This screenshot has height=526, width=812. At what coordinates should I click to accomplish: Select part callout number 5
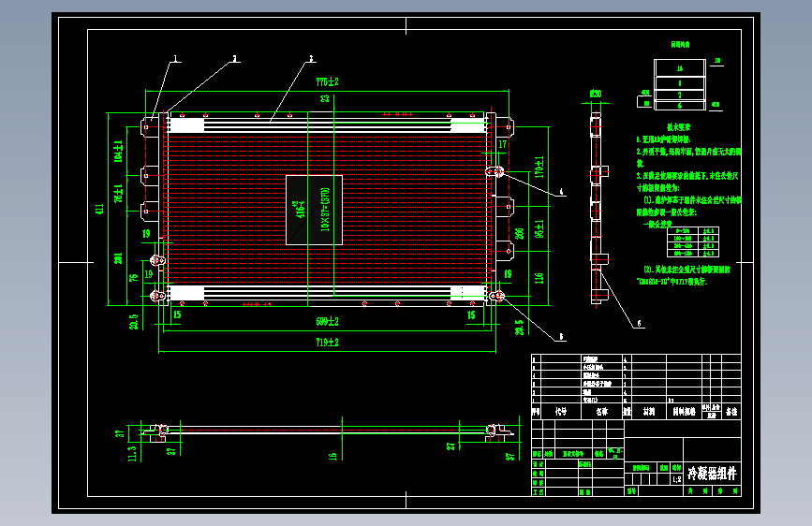pos(561,337)
